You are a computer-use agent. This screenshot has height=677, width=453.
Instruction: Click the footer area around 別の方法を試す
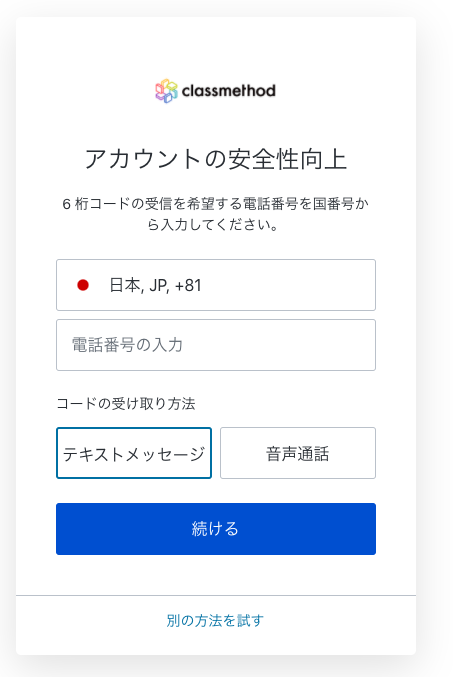pos(216,625)
